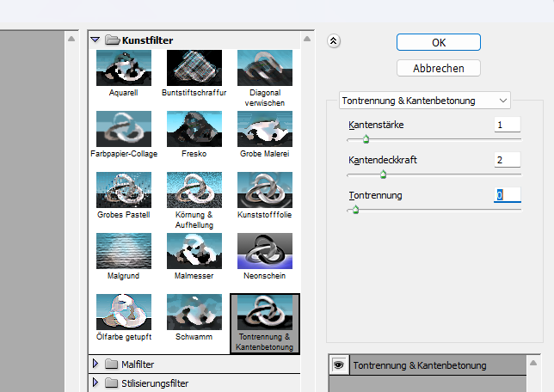Image resolution: width=554 pixels, height=392 pixels.
Task: Pick the Körnung & Aufhellung filter
Action: [x=194, y=190]
